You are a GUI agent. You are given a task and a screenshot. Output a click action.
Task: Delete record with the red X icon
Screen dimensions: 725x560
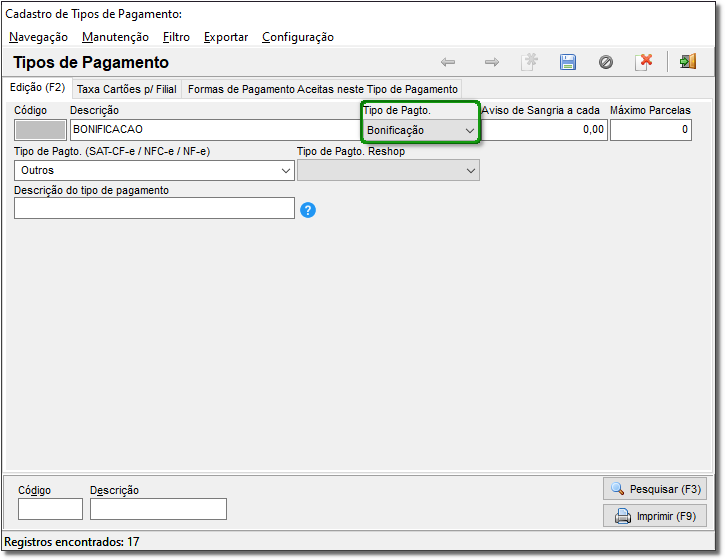point(644,62)
